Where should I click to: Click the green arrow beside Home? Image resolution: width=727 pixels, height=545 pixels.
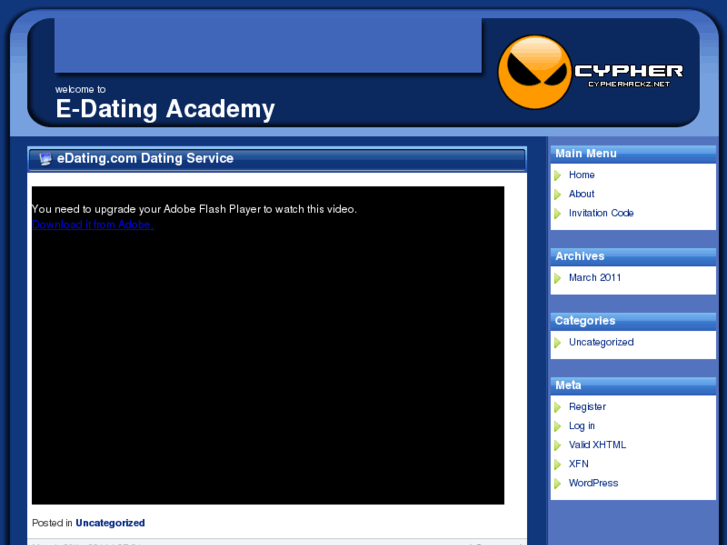pyautogui.click(x=558, y=175)
